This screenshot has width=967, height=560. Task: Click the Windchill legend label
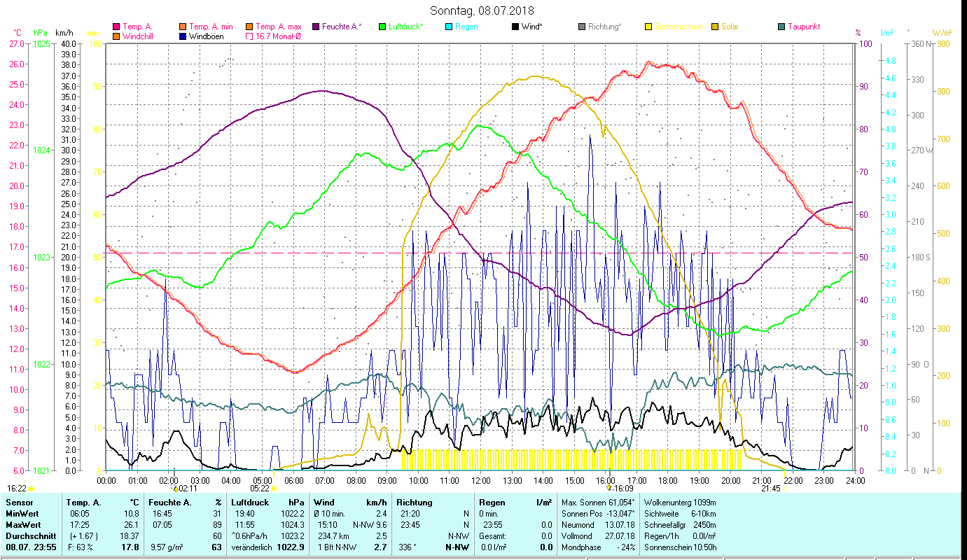139,36
